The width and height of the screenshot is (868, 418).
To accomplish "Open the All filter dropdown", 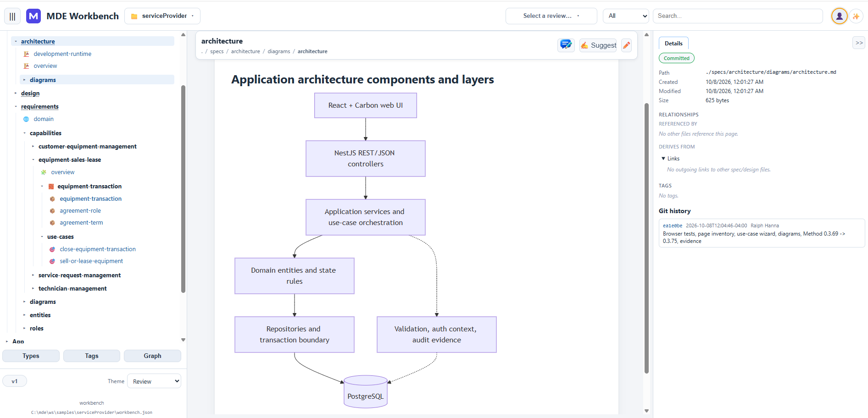I will click(626, 16).
